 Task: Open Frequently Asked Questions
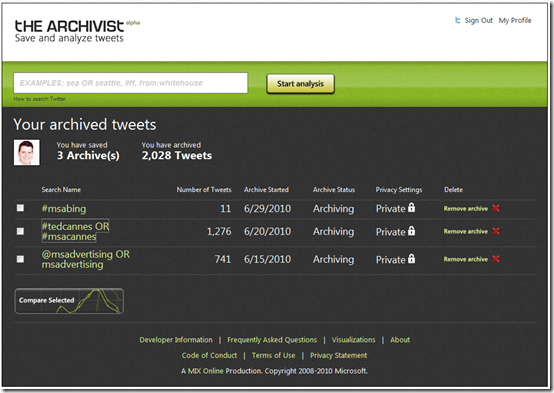(x=272, y=340)
